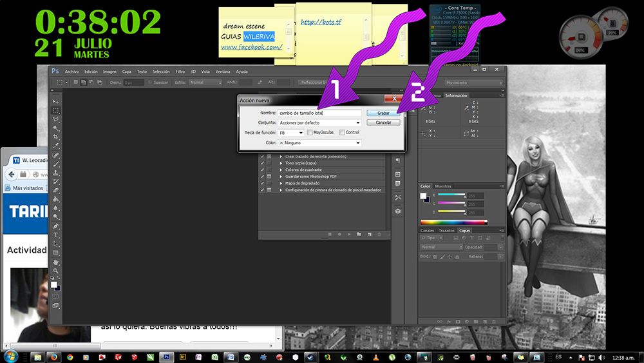
Task: Expand the 'Colores de cuadrante' action
Action: click(x=281, y=170)
